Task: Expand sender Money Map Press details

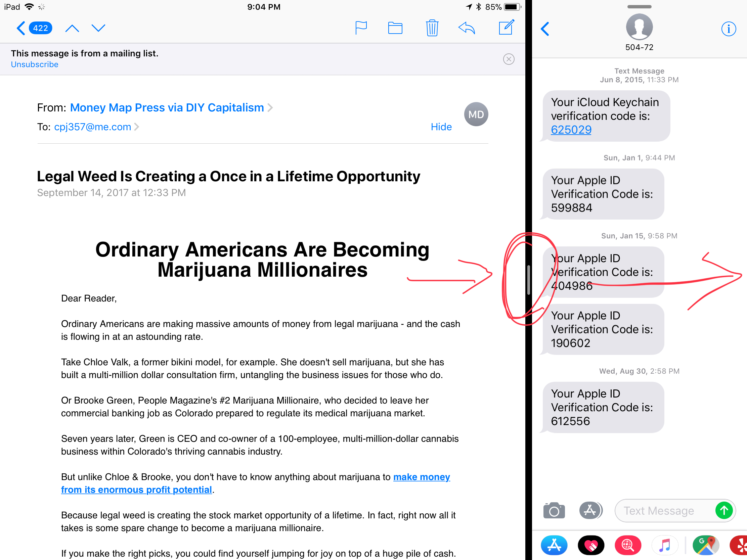Action: (x=167, y=108)
